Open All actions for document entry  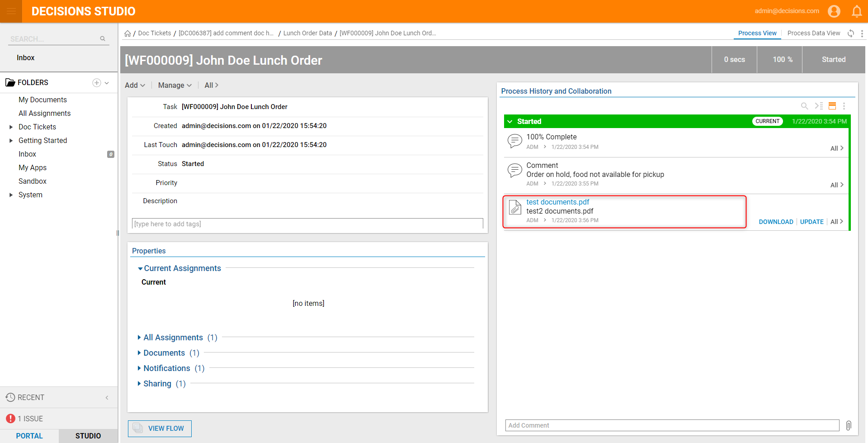[x=837, y=222]
